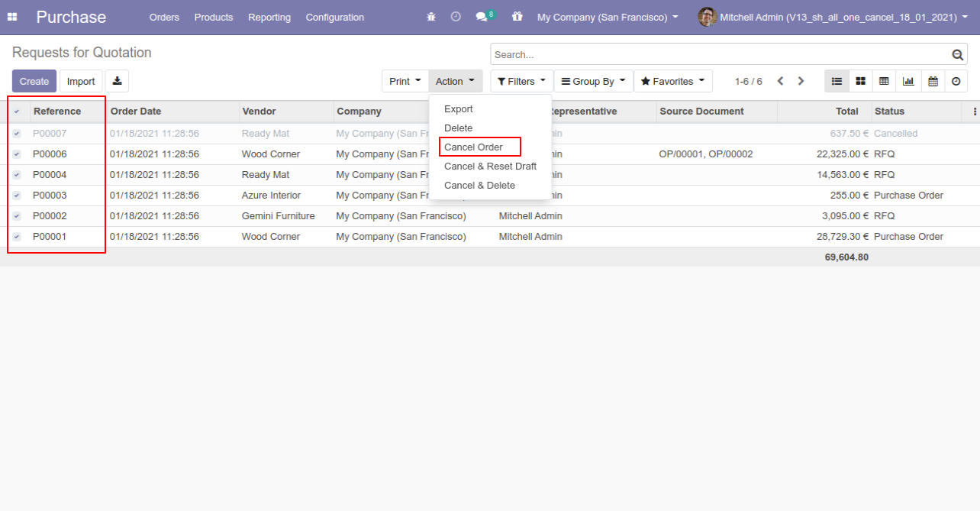Screen dimensions: 980x511
Task: Sort by Total column header
Action: [824, 112]
